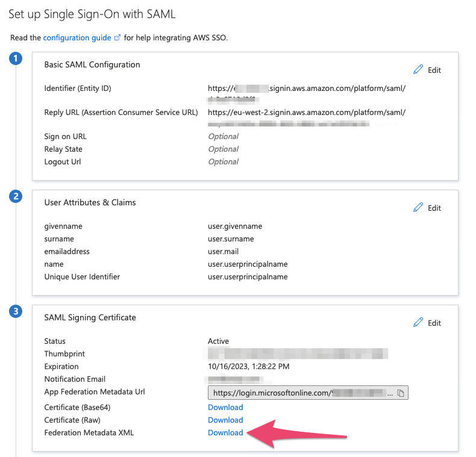Click the eu-west-2 Reply URL value

(306, 113)
